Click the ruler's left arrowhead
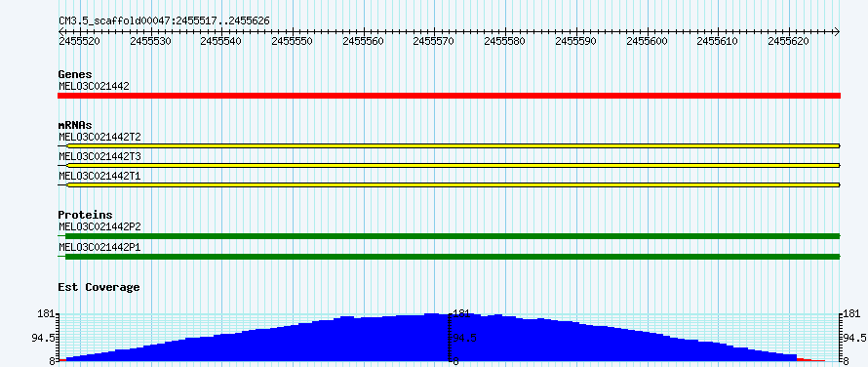 click(x=61, y=31)
